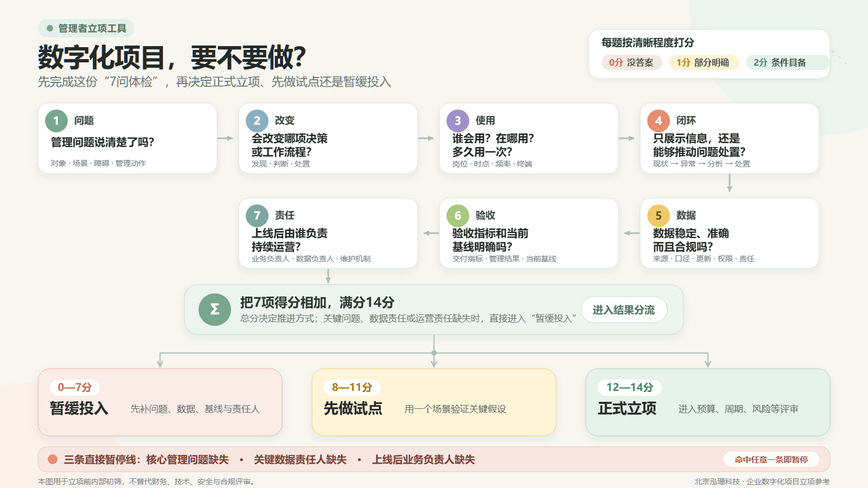Click the number 7 circle for 责任
This screenshot has height=488, width=868.
[257, 216]
